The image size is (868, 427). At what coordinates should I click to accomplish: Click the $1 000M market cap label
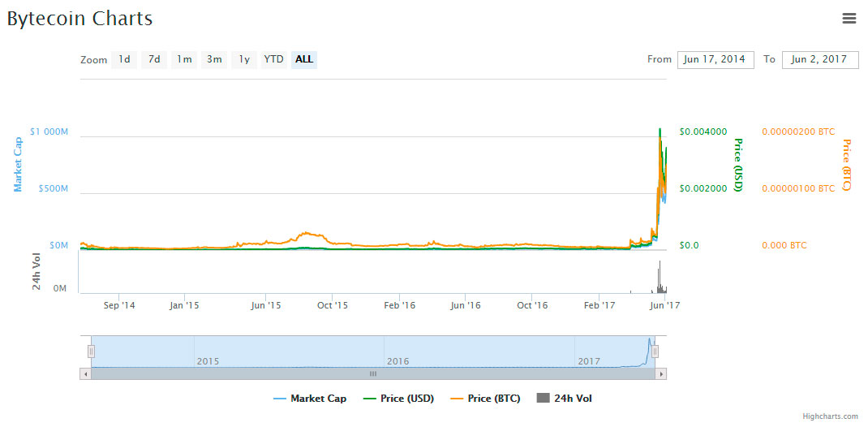pos(49,132)
